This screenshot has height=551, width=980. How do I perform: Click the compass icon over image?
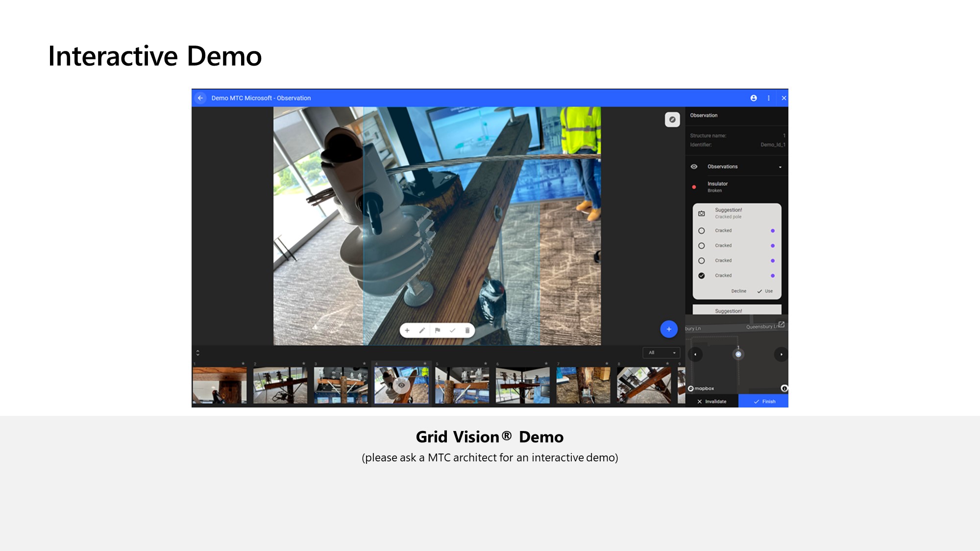click(672, 120)
